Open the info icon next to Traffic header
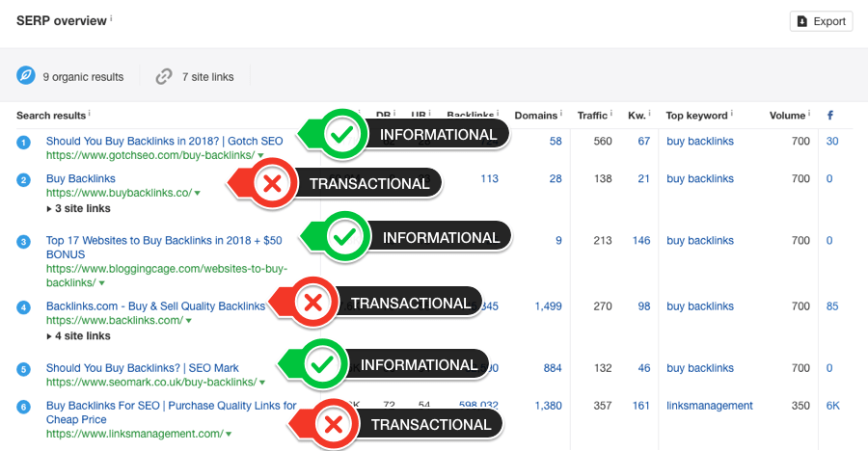 (x=610, y=113)
